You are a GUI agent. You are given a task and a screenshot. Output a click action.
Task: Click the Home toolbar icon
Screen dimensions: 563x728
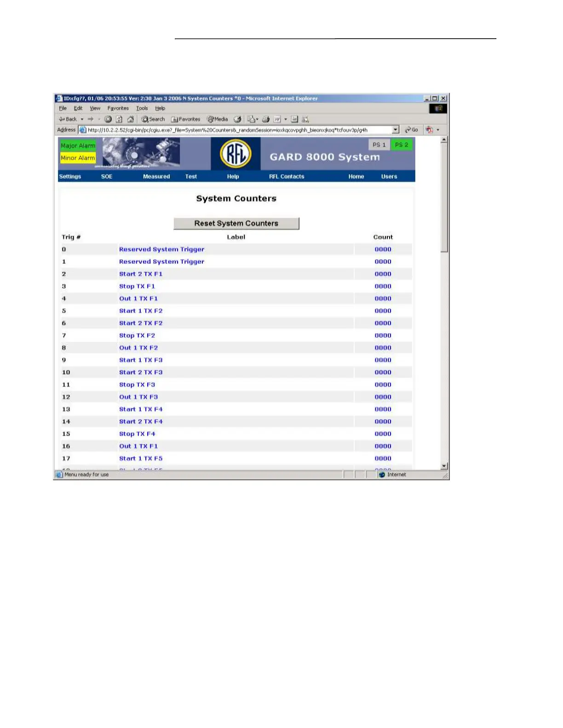click(x=130, y=119)
